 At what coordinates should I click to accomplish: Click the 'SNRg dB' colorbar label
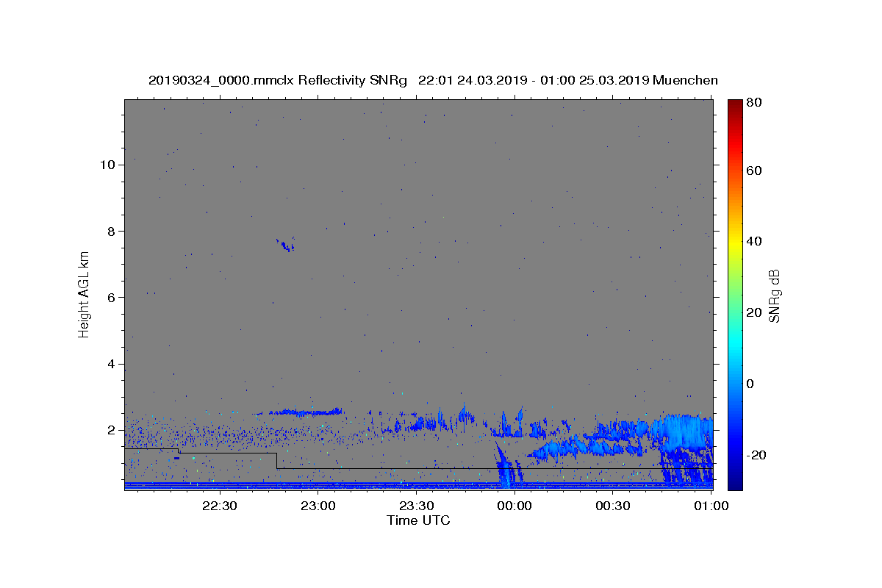click(773, 295)
